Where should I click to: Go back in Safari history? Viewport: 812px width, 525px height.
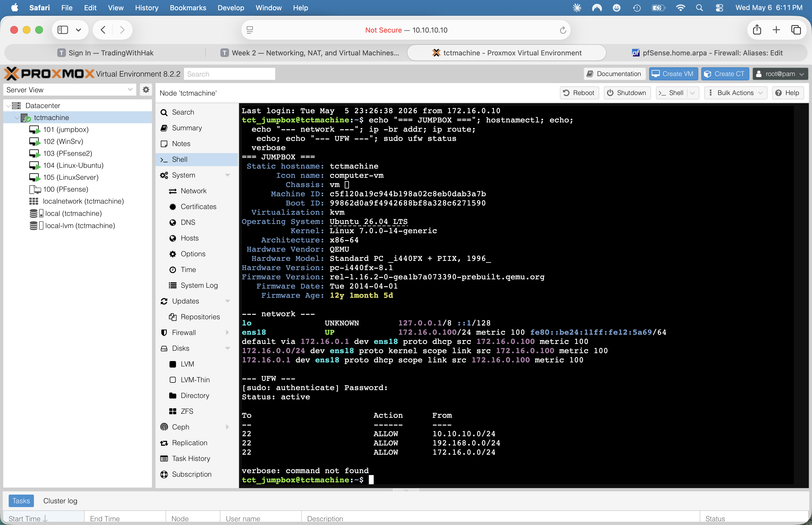pos(103,30)
